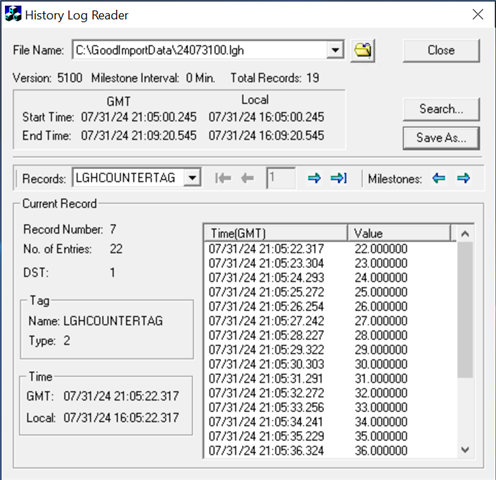The width and height of the screenshot is (496, 480).
Task: Click the Value column header
Action: [399, 233]
